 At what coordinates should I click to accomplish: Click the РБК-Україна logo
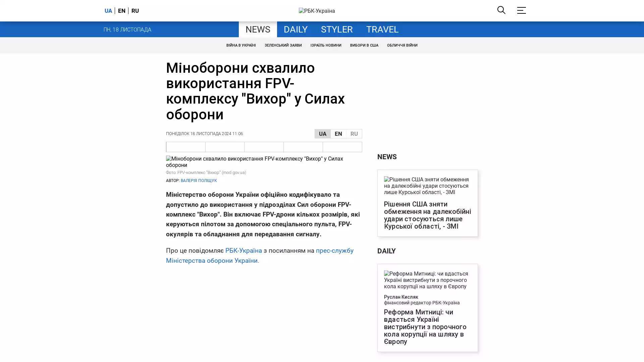(x=317, y=11)
